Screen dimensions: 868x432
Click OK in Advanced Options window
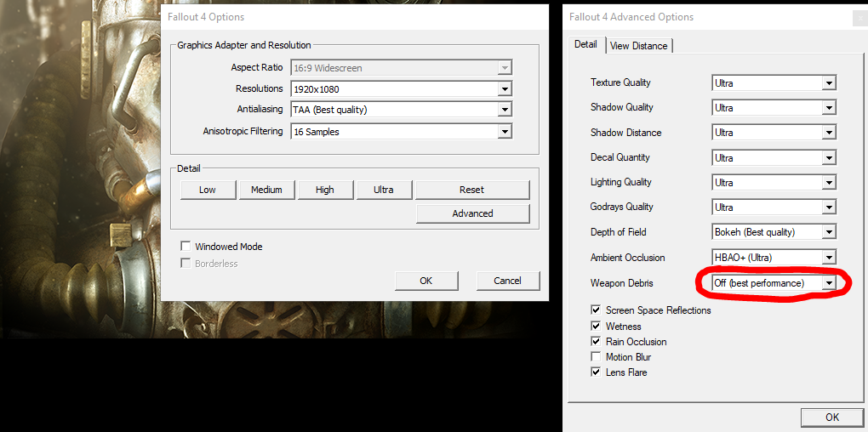[832, 418]
